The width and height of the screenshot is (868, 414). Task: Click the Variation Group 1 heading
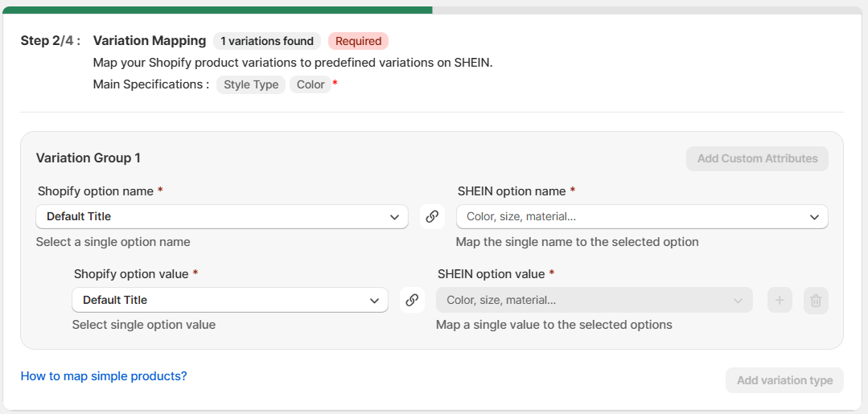[88, 158]
